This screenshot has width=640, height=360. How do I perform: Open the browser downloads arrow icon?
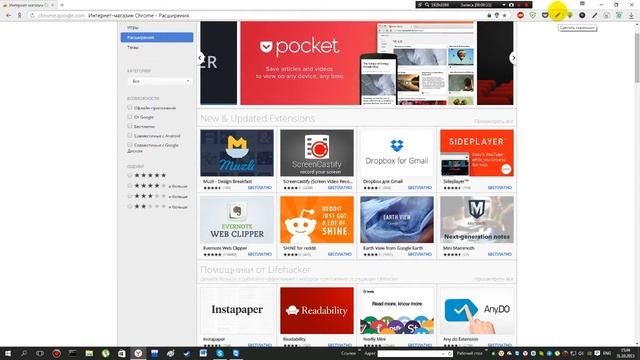pos(631,16)
